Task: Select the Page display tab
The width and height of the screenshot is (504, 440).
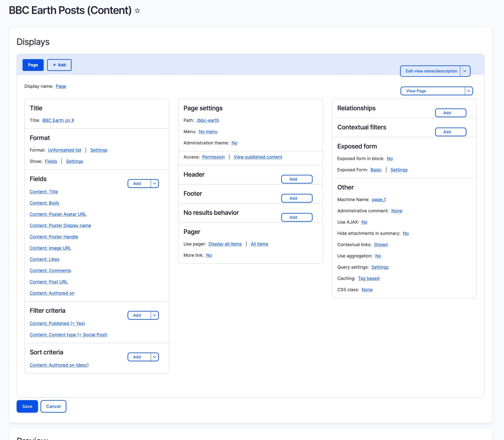Action: (33, 65)
